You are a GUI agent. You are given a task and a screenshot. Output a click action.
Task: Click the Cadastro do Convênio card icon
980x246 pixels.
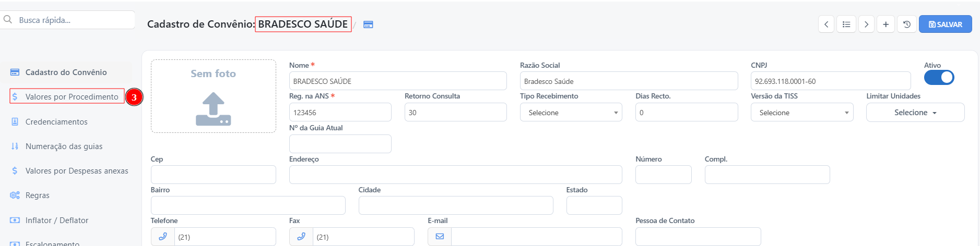click(x=15, y=72)
